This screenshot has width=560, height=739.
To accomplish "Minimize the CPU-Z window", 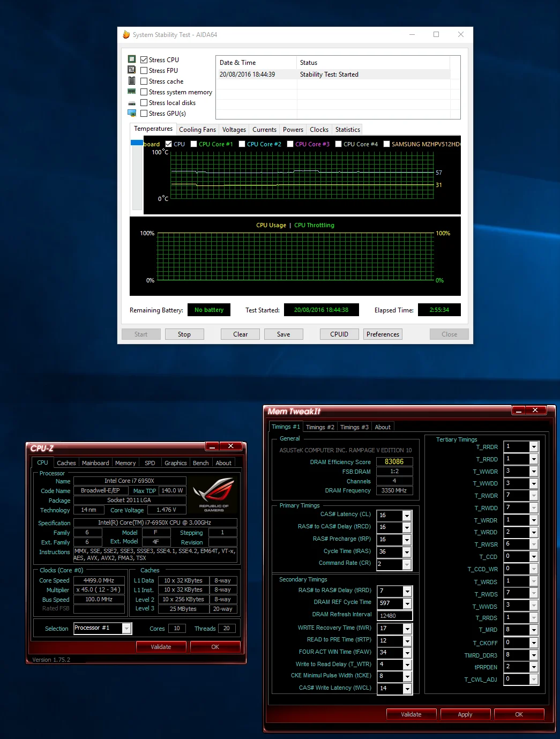I will click(x=212, y=446).
